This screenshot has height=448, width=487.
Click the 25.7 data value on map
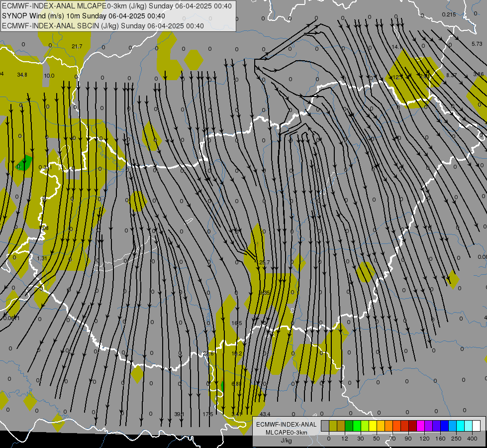coord(265,262)
